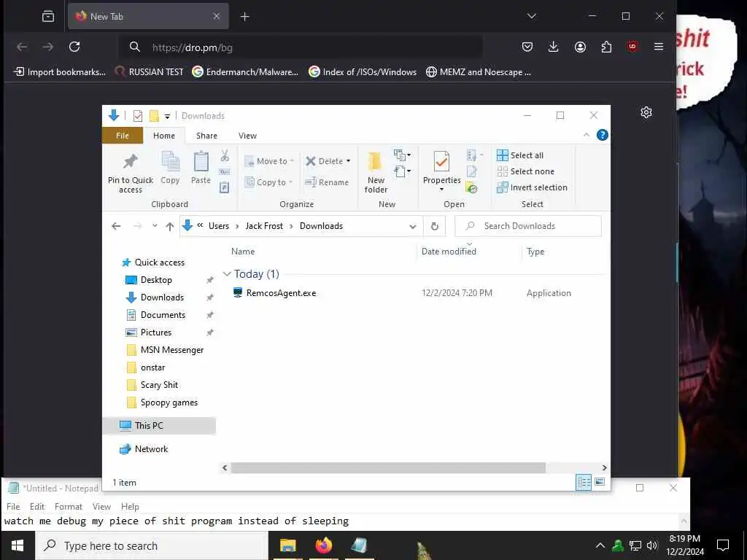Click Invert selection
This screenshot has width=747, height=560.
coord(532,187)
